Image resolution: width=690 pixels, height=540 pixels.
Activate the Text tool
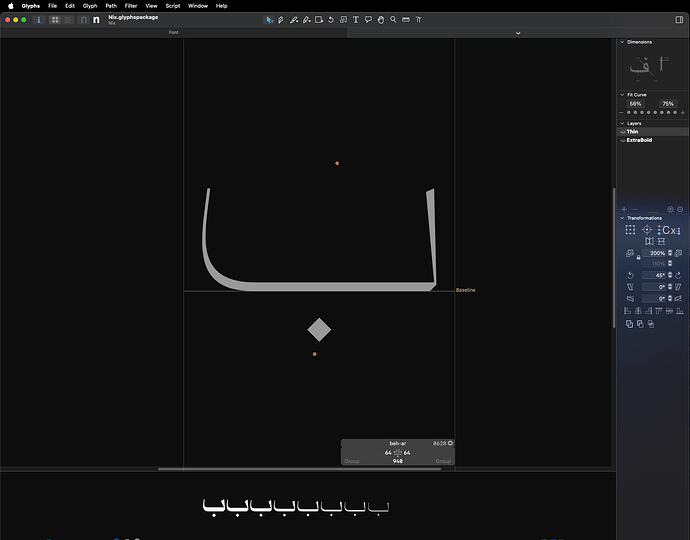pyautogui.click(x=356, y=20)
